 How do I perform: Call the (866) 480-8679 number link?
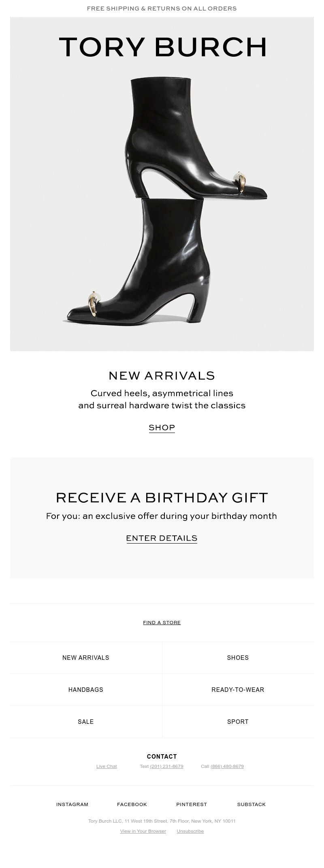pos(227,766)
